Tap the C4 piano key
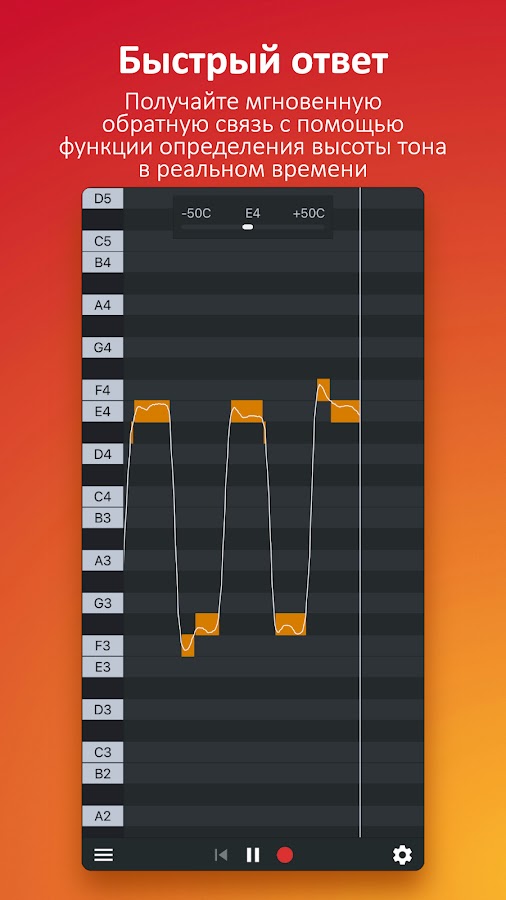Image resolution: width=506 pixels, height=900 pixels. tap(103, 496)
